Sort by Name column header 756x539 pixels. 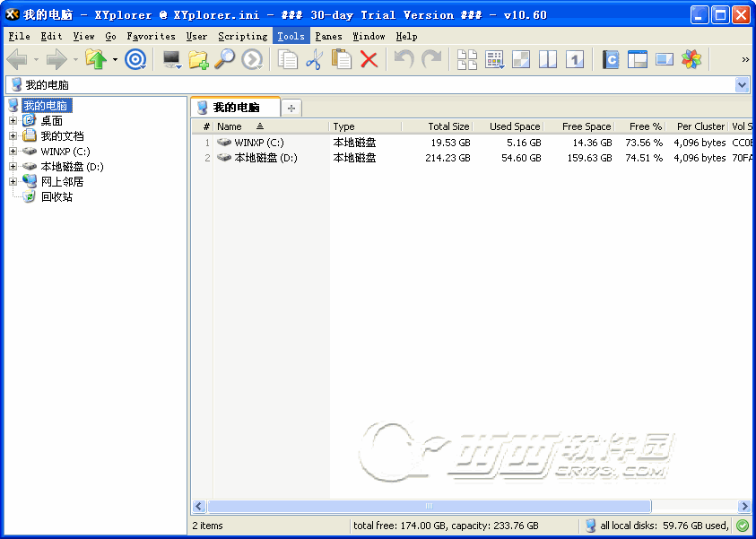click(271, 126)
